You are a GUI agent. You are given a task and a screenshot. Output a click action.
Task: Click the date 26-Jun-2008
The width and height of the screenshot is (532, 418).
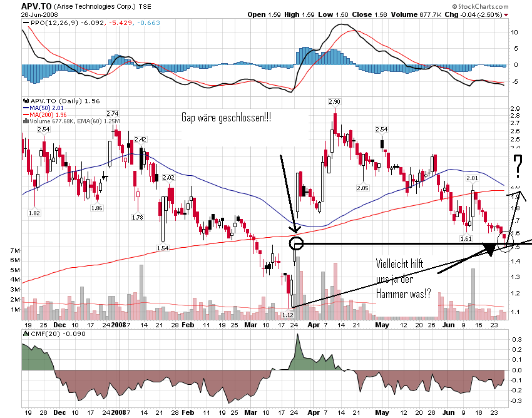pos(39,14)
